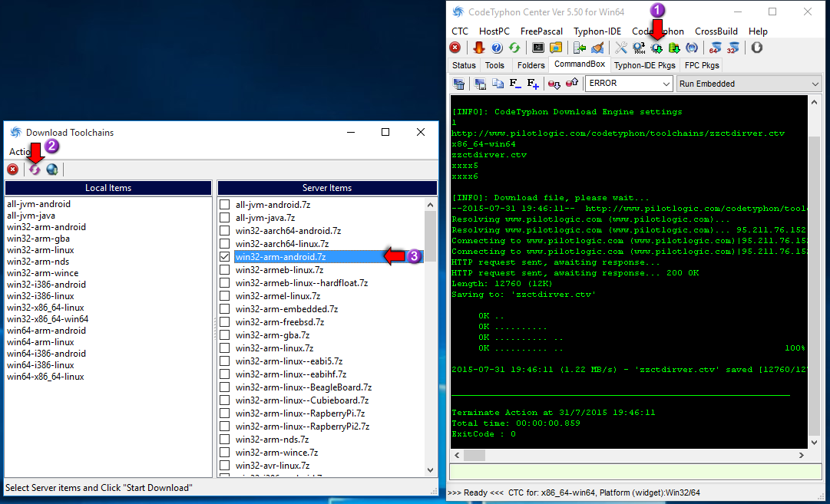Click green packages with download arrow icon
This screenshot has width=830, height=504.
[674, 48]
